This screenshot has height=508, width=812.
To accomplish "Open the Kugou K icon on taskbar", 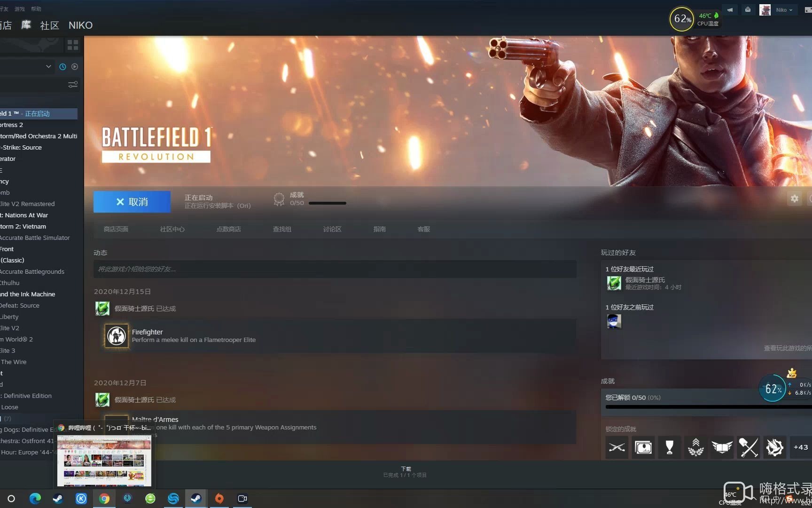I will (81, 499).
